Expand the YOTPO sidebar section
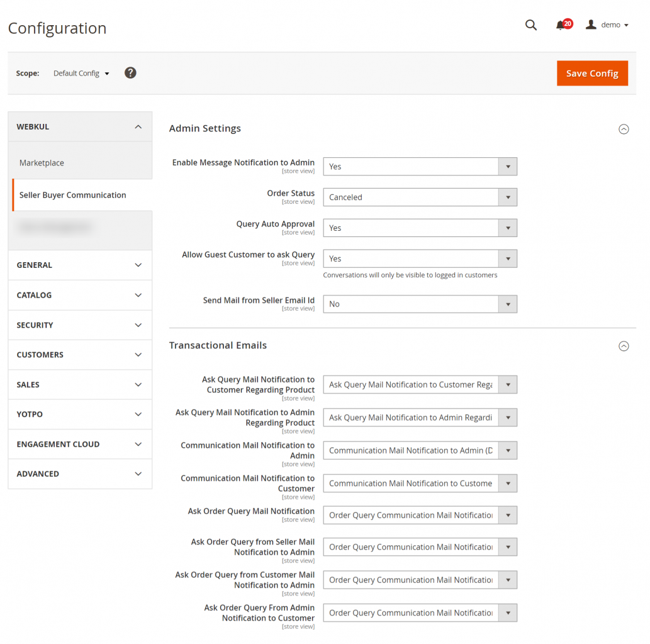The width and height of the screenshot is (650, 644). [80, 414]
